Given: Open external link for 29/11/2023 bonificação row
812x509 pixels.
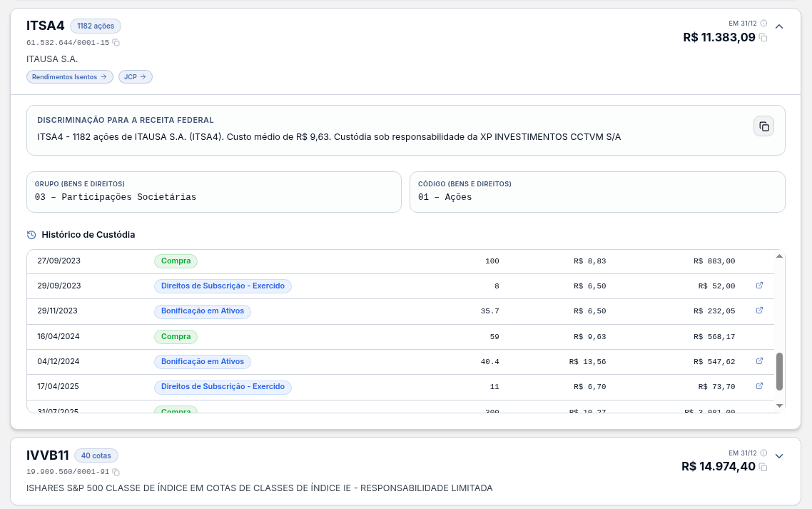Looking at the screenshot, I should pos(759,310).
